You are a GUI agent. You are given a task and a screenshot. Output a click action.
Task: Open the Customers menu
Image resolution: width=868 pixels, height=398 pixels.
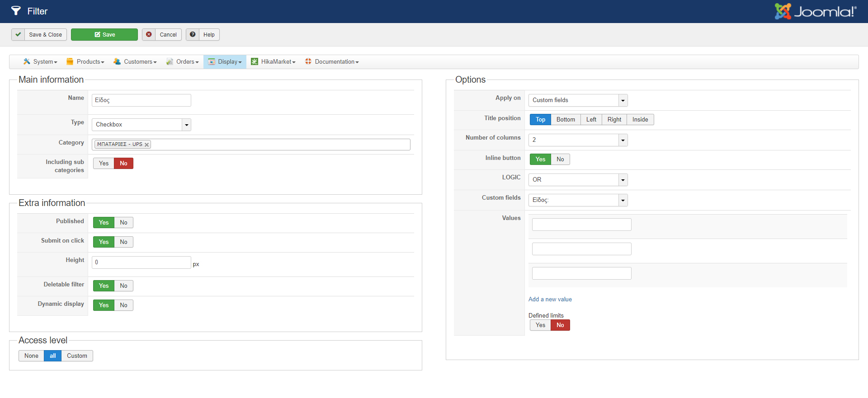point(135,61)
